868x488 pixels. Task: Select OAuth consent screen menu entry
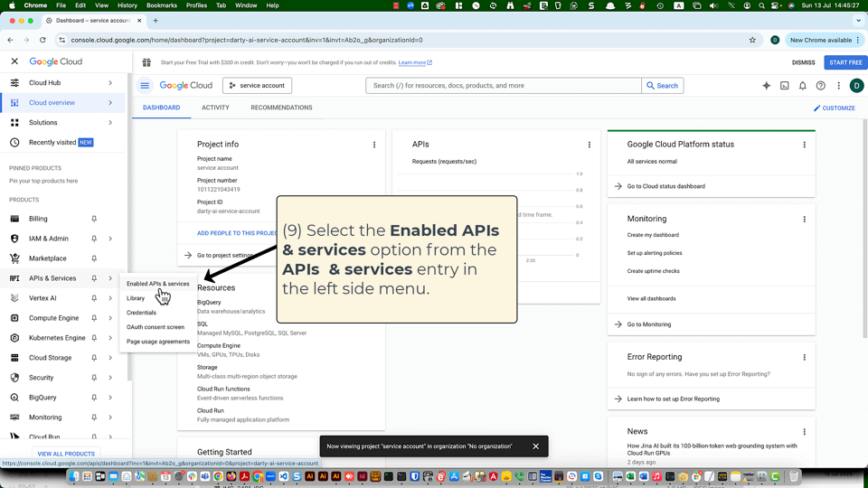[x=155, y=327]
